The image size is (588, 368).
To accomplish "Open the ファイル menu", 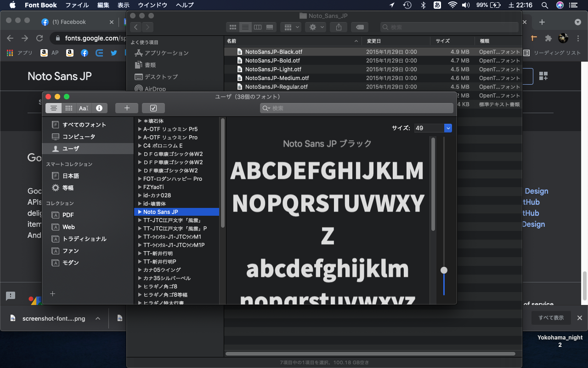I will tap(77, 5).
